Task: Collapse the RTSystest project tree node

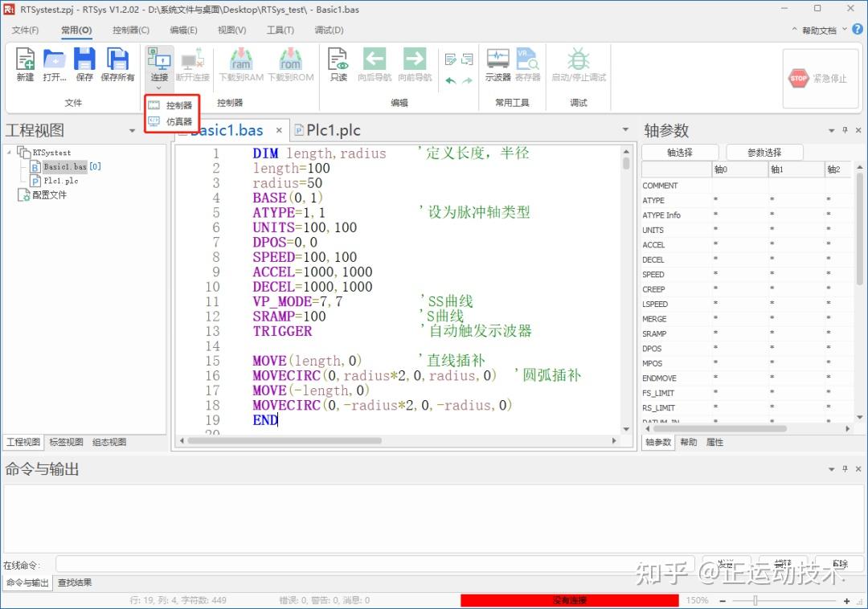Action: coord(9,152)
